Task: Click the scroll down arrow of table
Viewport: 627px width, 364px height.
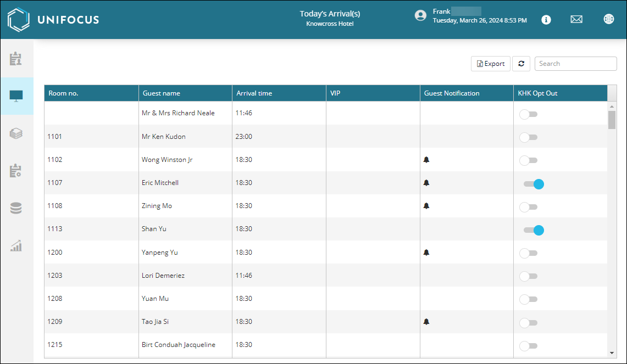Action: click(612, 352)
